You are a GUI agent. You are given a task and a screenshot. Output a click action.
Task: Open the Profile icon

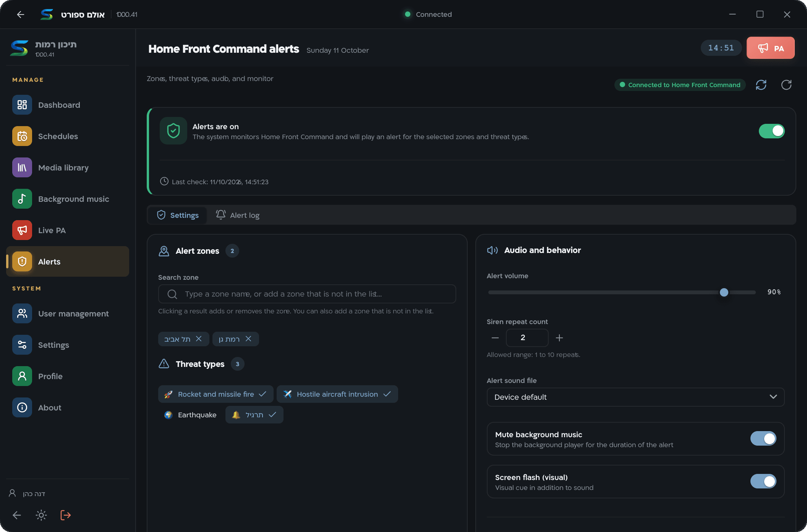22,376
